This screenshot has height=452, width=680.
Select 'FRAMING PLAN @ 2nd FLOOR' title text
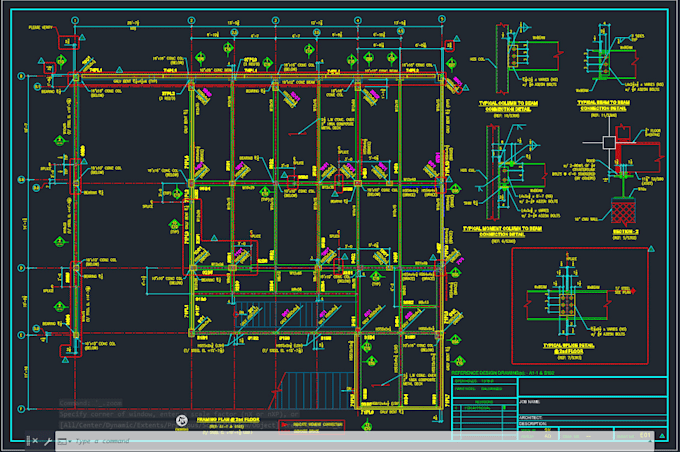point(228,419)
